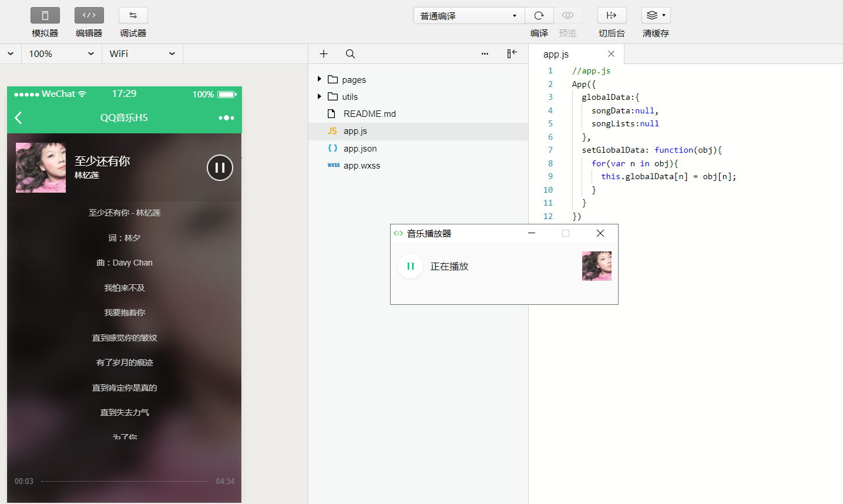Image resolution: width=843 pixels, height=504 pixels.
Task: Search files using magnifier icon
Action: 350,53
